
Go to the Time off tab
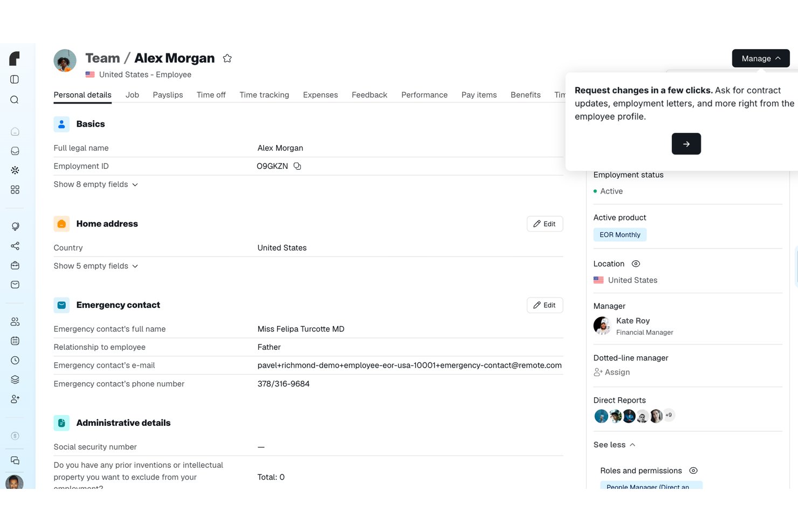pyautogui.click(x=211, y=95)
